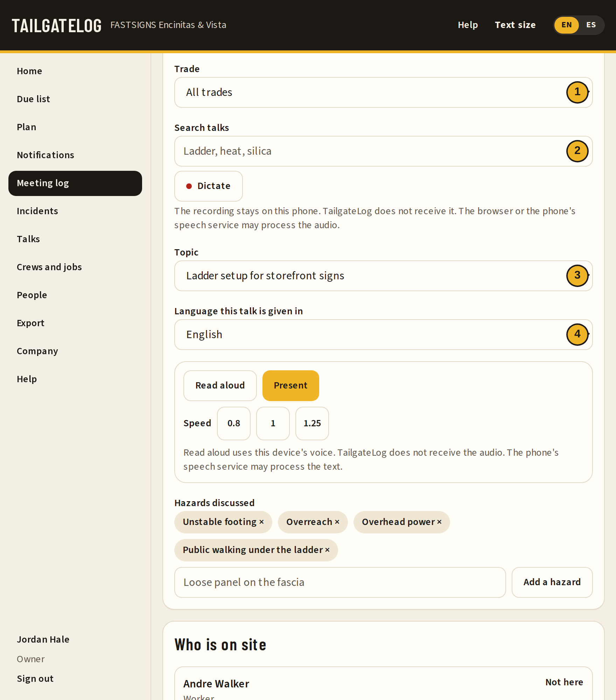616x700 pixels.
Task: Switch language to ES
Action: [591, 25]
